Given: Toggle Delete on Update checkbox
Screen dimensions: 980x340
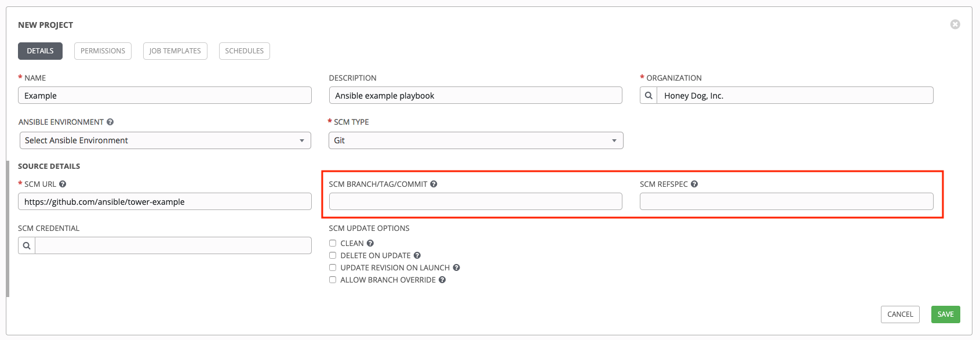Looking at the screenshot, I should click(333, 255).
